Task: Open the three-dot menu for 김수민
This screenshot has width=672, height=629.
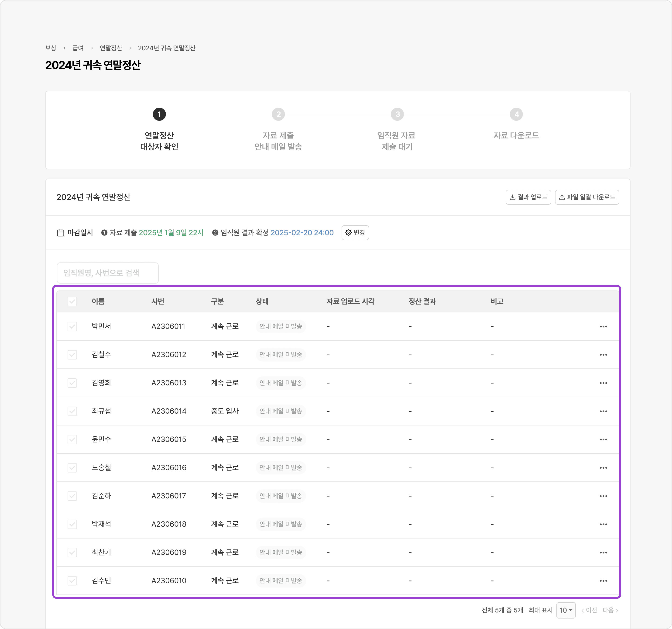Action: tap(603, 581)
